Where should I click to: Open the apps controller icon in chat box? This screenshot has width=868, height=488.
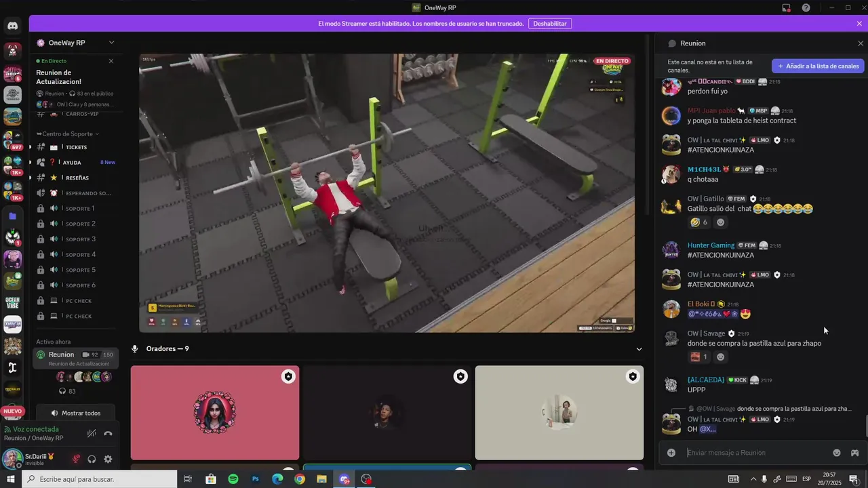click(x=854, y=453)
